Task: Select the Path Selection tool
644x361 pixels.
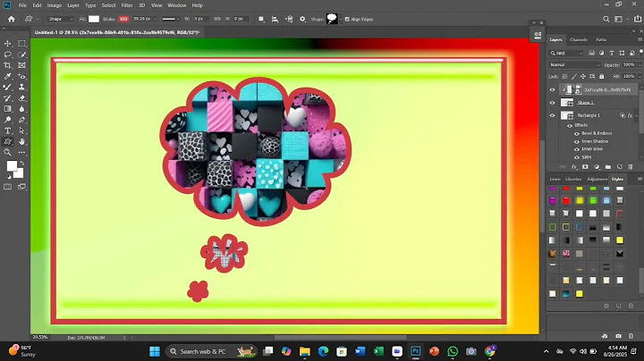Action: 21,130
